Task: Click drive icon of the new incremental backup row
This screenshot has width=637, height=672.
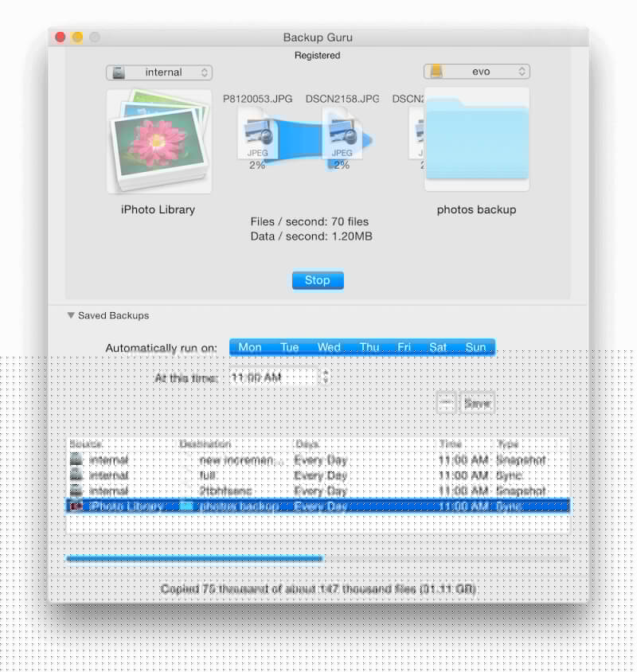Action: coord(76,459)
